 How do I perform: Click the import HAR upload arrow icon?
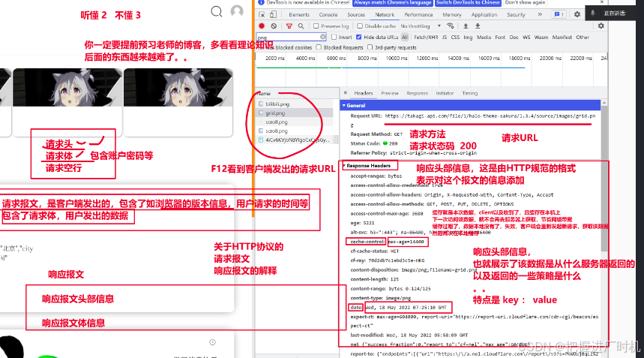point(466,26)
